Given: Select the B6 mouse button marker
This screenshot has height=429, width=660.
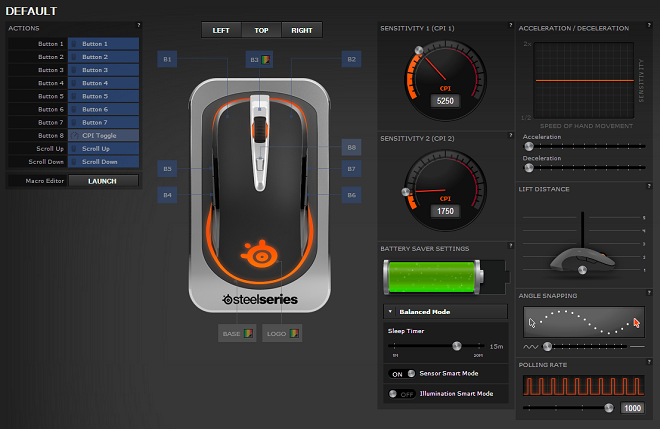Looking at the screenshot, I should 351,195.
